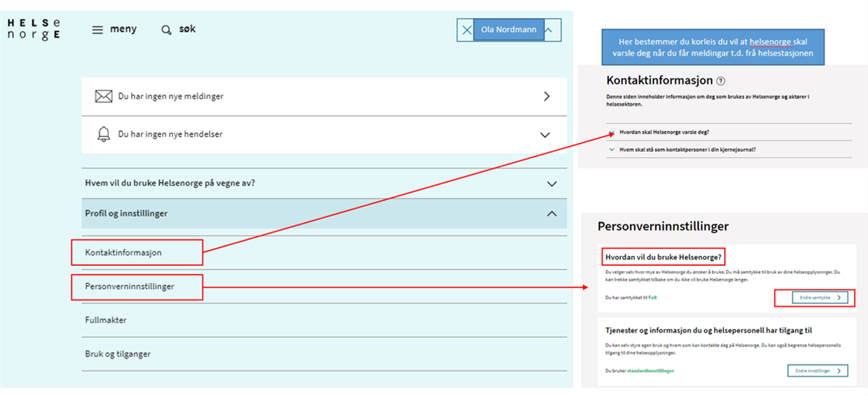868x396 pixels.
Task: Select the Ola Nordmann user button
Action: tap(509, 30)
